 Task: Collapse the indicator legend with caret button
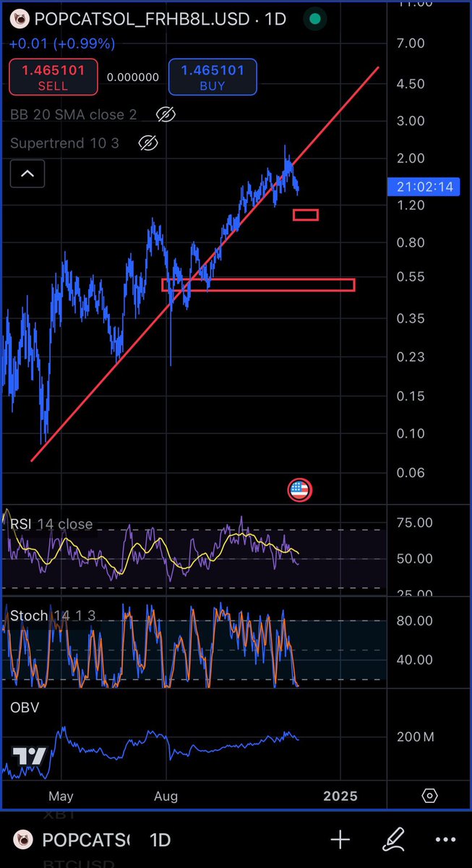27,174
